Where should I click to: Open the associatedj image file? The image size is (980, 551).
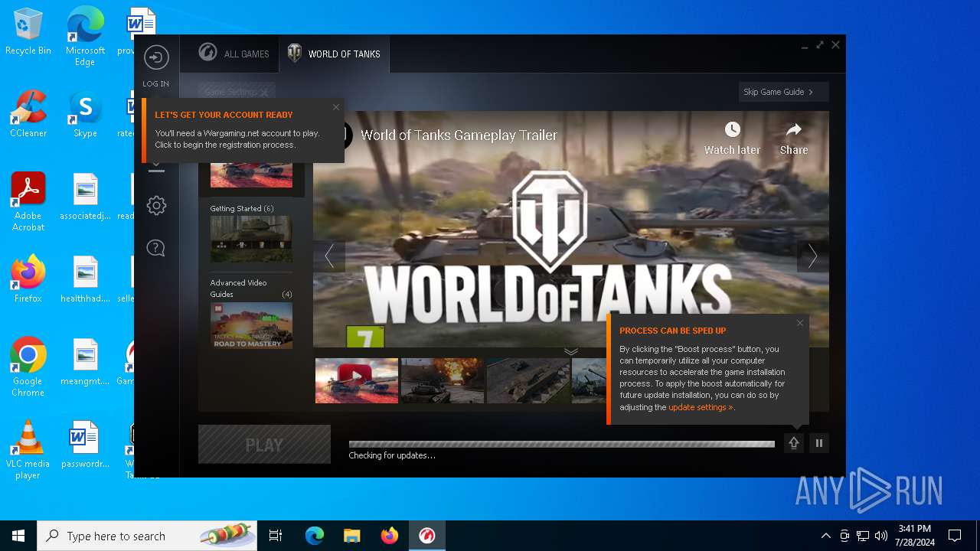(x=85, y=196)
